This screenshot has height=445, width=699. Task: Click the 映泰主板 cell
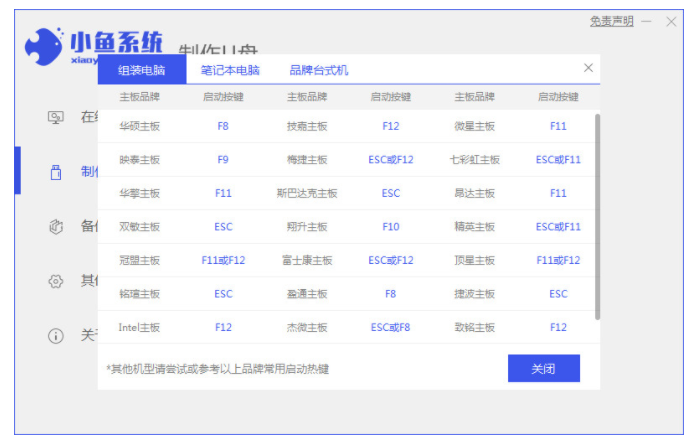coord(140,160)
